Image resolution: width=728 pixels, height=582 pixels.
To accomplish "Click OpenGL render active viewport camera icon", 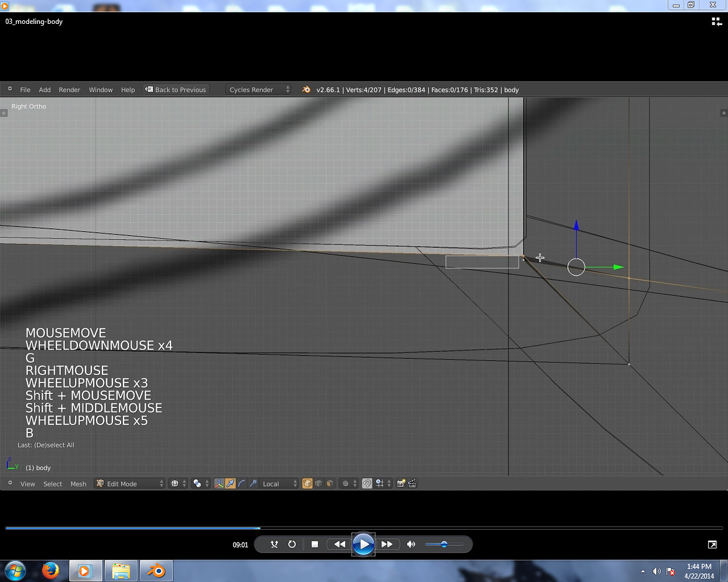I will pyautogui.click(x=401, y=484).
